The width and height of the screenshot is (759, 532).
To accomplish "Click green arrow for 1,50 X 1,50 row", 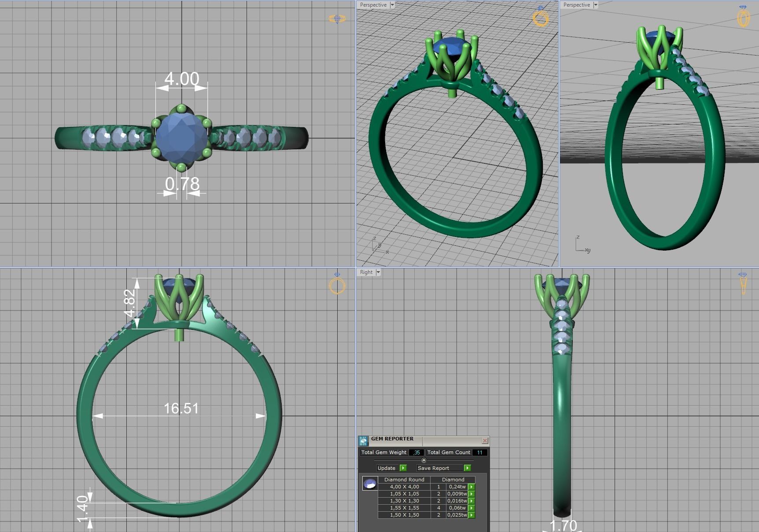I will [x=472, y=515].
